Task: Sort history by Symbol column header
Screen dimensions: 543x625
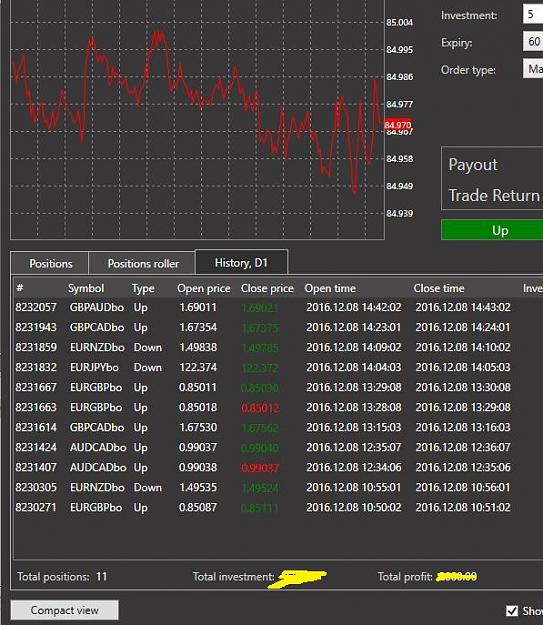Action: (86, 288)
